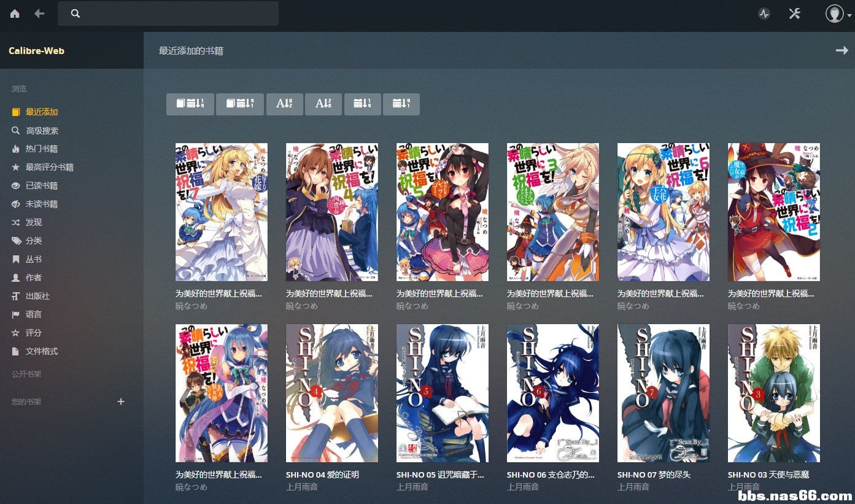Screen dimensions: 855x504
Task: Open 出版社 publishers list
Action: click(37, 296)
